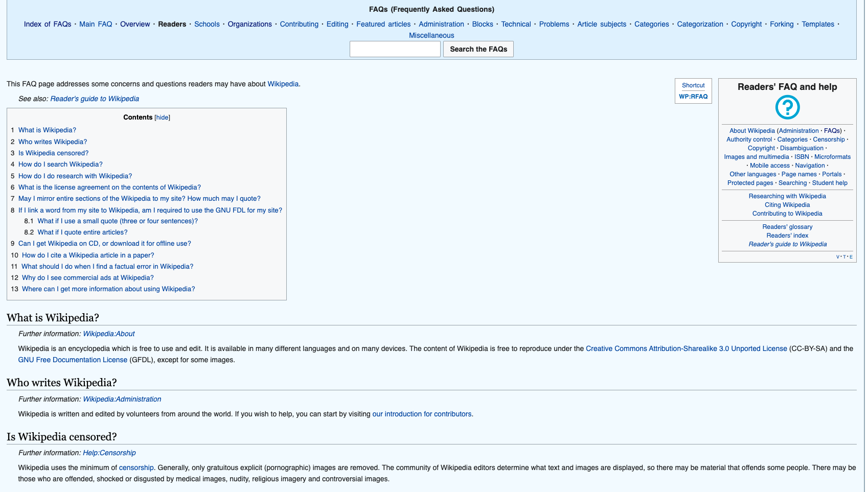Open Help:Censorship further information link
868x492 pixels.
[109, 453]
